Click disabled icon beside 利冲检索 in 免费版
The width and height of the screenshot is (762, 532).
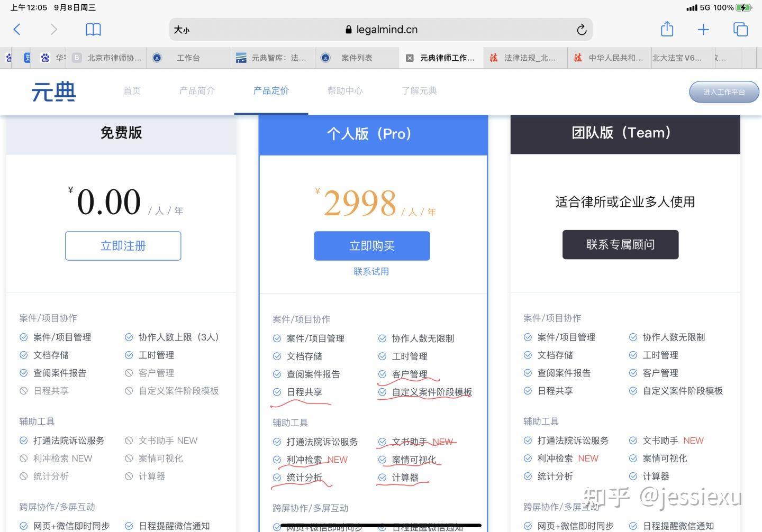tap(23, 458)
